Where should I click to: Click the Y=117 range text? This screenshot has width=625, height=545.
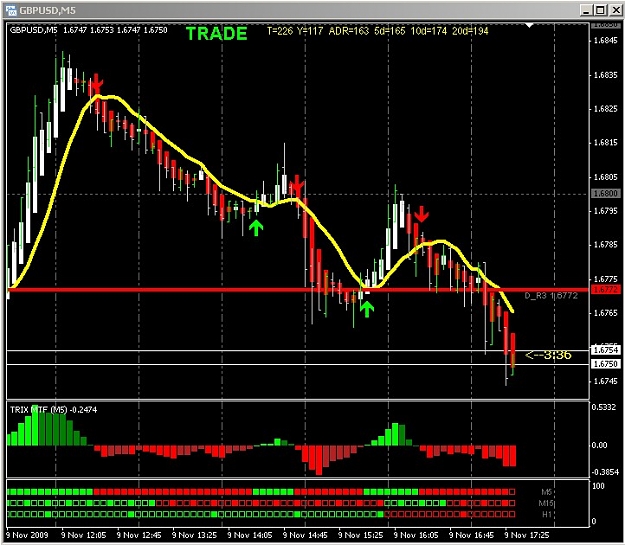310,31
